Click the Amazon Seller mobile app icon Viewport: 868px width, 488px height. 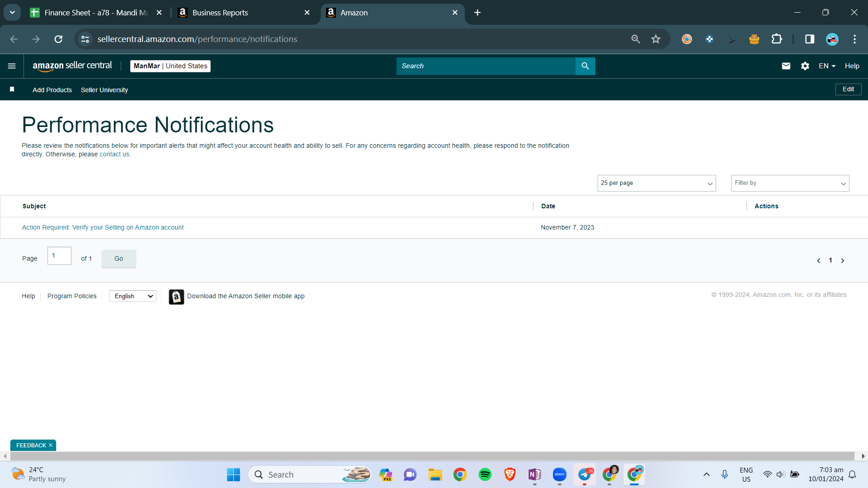click(x=176, y=297)
